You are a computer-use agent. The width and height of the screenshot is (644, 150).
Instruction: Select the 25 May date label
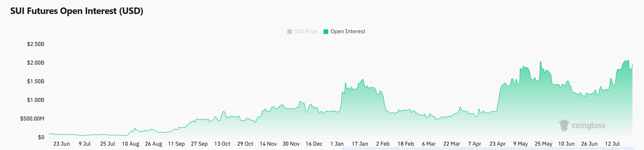pyautogui.click(x=543, y=144)
